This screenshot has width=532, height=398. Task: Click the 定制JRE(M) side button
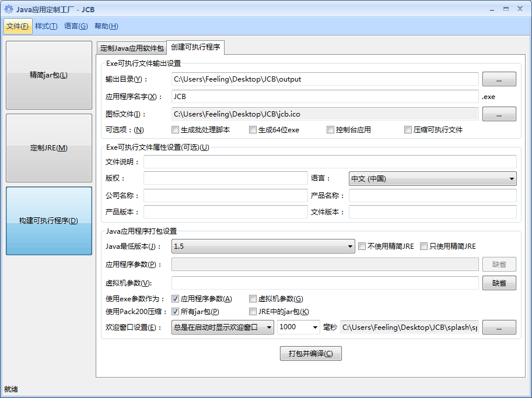pyautogui.click(x=49, y=148)
